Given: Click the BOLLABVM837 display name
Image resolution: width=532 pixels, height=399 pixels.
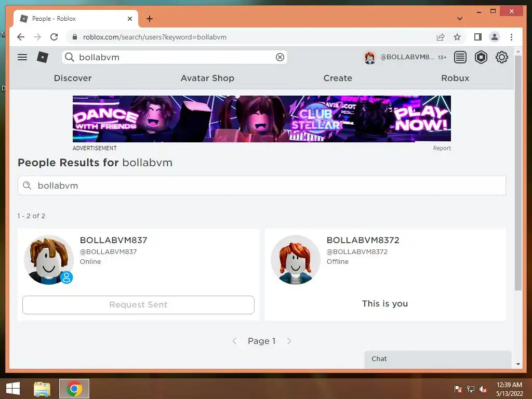Looking at the screenshot, I should point(113,240).
